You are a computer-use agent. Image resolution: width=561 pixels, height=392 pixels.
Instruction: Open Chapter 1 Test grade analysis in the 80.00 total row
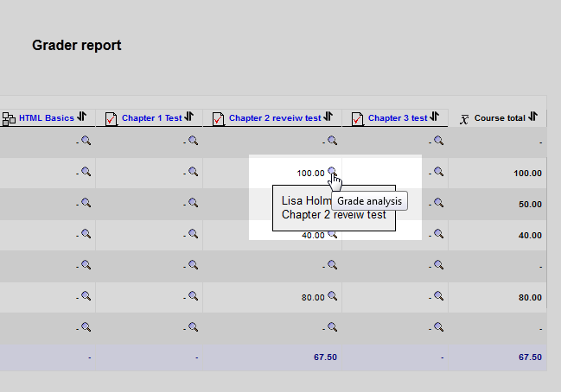pos(194,296)
